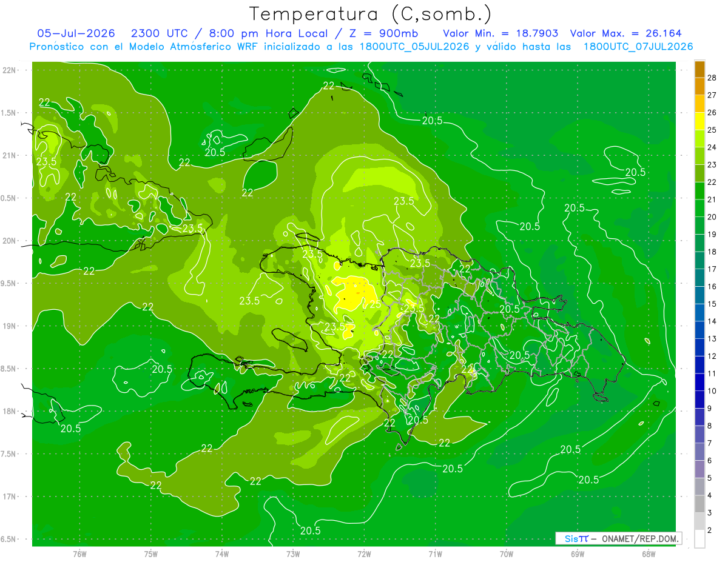The width and height of the screenshot is (728, 562).
Task: Click the '74W' longitude axis label
Action: click(x=221, y=554)
